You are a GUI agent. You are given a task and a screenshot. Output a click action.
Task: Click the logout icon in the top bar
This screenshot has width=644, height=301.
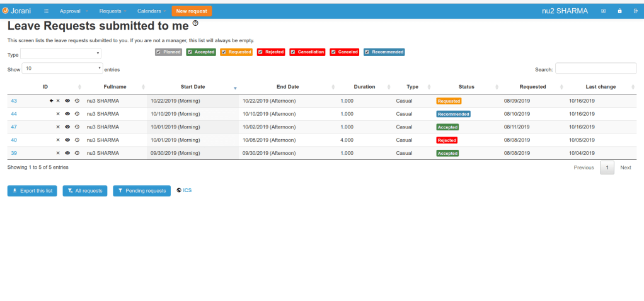(635, 11)
